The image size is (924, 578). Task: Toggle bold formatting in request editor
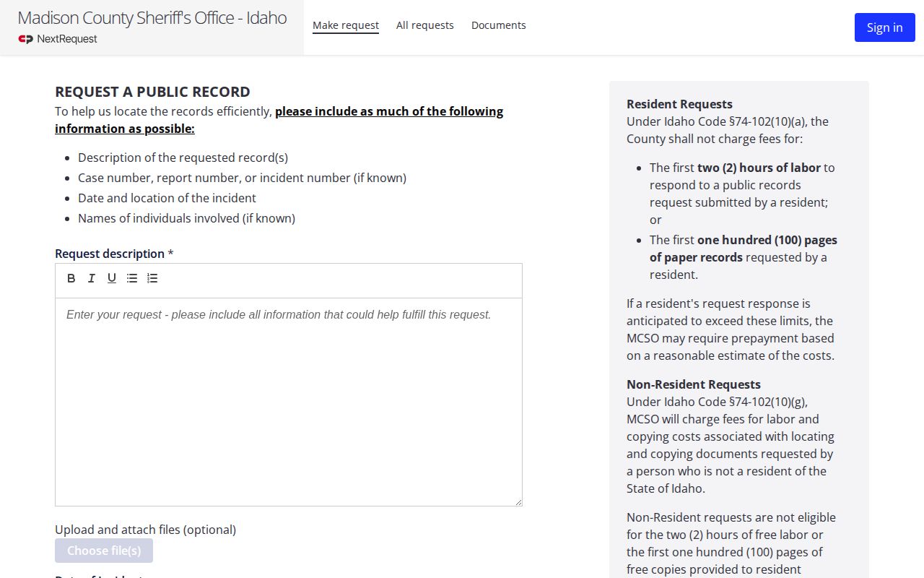pyautogui.click(x=71, y=278)
